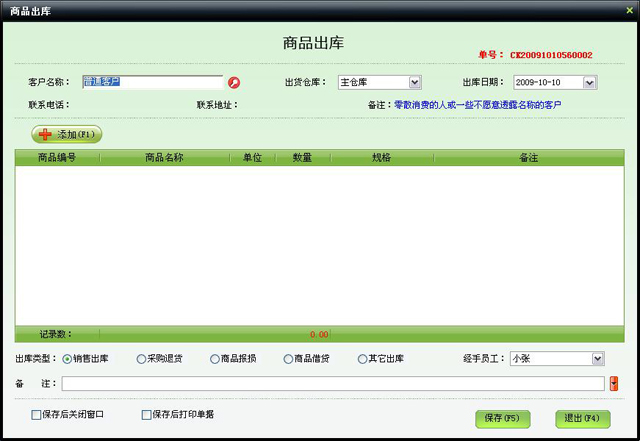The width and height of the screenshot is (640, 441).
Task: Select the 销售出库 radio button
Action: [68, 358]
